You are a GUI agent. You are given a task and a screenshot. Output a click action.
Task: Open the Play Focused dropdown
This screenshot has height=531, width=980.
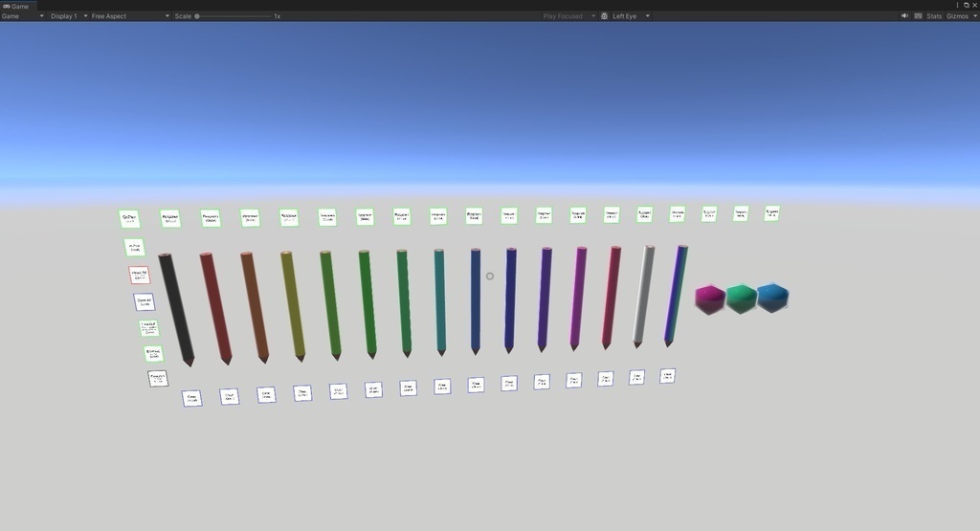568,16
